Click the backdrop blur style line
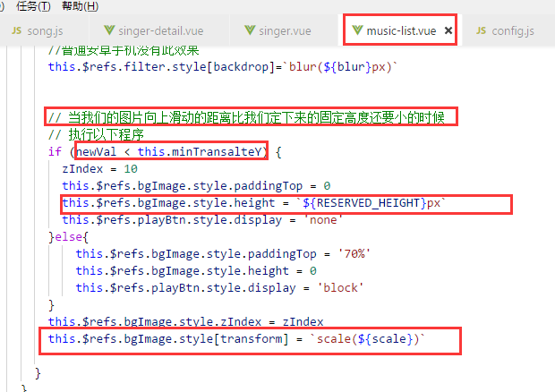555x392 pixels. 223,67
